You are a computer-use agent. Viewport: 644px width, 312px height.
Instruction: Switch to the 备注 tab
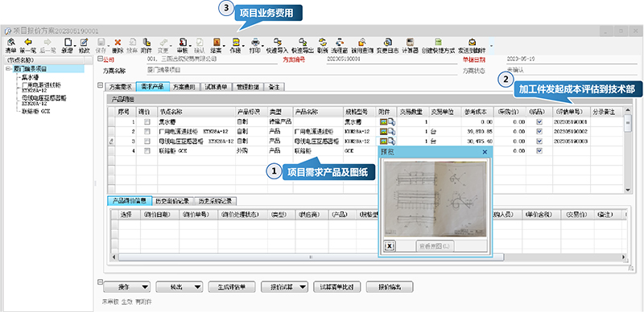click(x=275, y=87)
